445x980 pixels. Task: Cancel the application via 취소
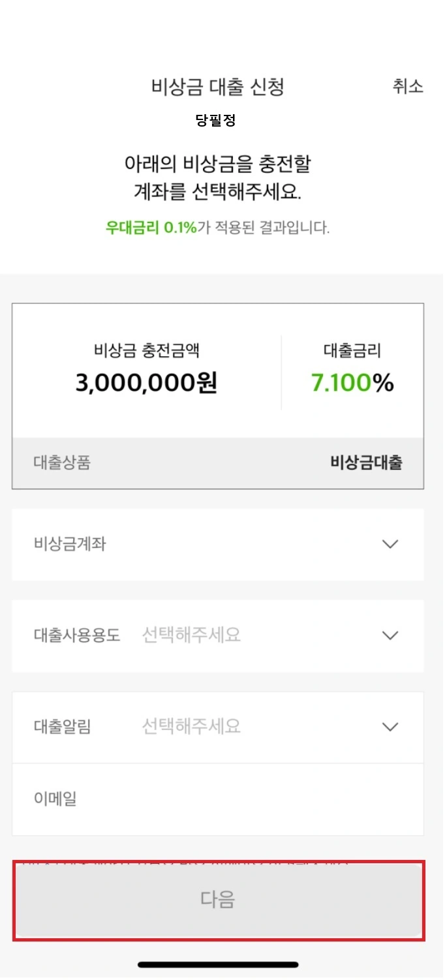click(407, 87)
